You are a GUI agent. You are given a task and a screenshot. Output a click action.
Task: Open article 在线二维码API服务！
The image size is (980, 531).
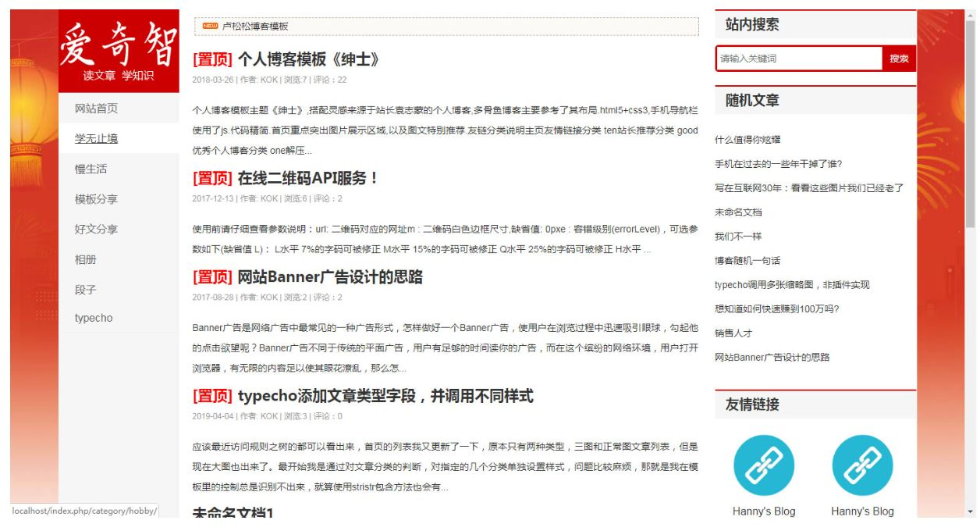click(x=286, y=178)
